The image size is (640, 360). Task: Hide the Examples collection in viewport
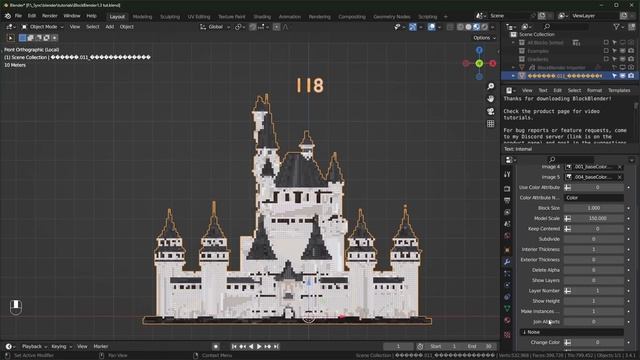click(x=623, y=51)
